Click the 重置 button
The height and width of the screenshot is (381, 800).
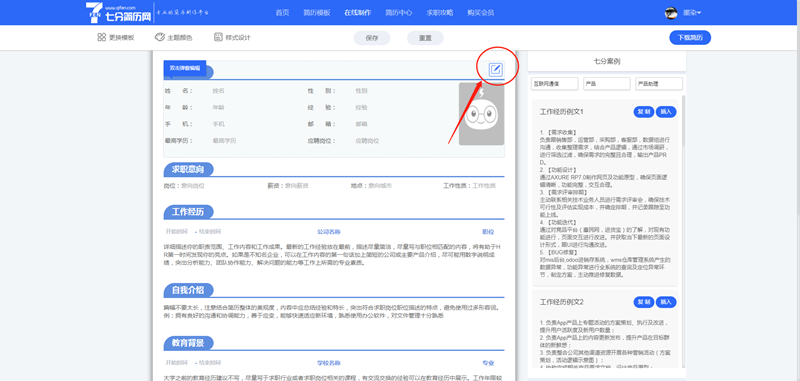point(425,38)
